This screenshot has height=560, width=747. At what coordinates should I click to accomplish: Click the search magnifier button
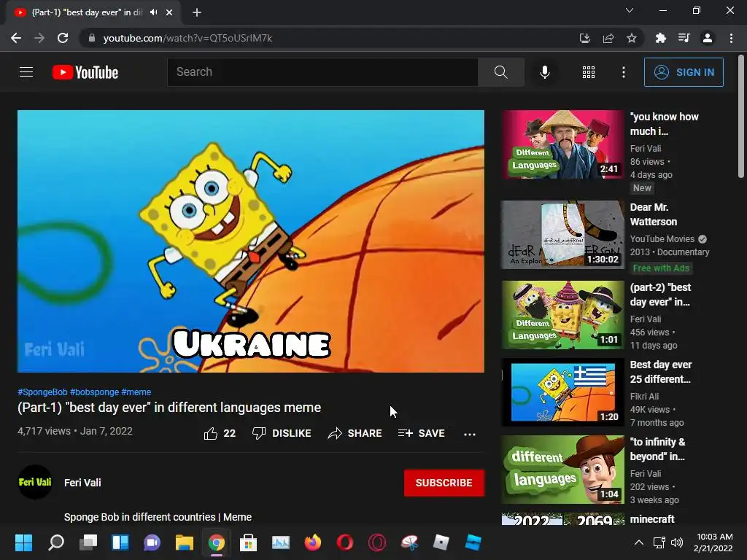[x=500, y=72]
